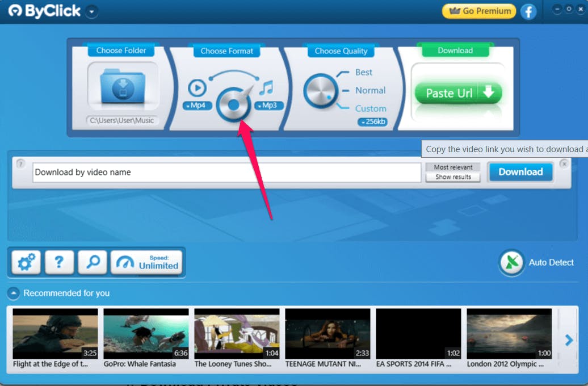Click the quality selector knob
The width and height of the screenshot is (588, 386).
tap(321, 91)
